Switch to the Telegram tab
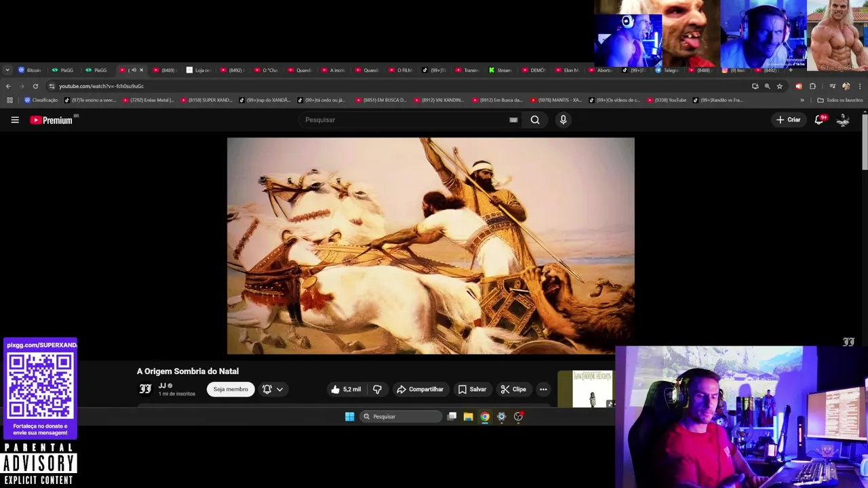Viewport: 868px width, 488px height. (x=669, y=70)
